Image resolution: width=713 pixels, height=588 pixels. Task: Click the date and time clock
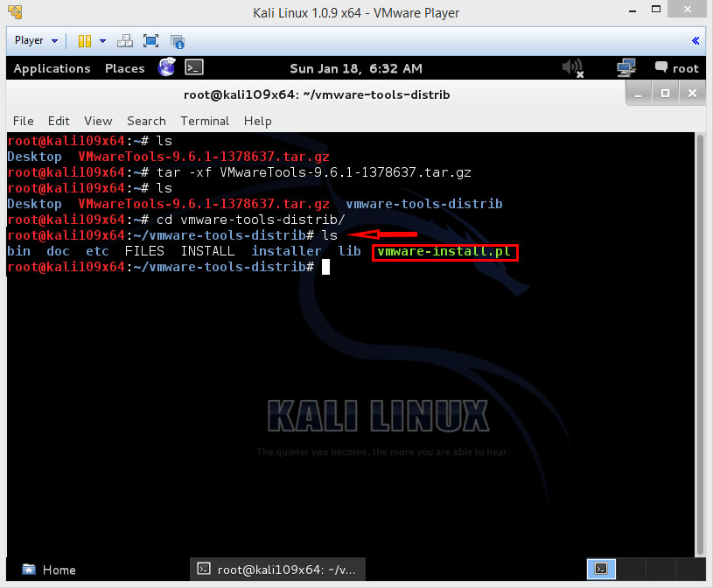356,68
